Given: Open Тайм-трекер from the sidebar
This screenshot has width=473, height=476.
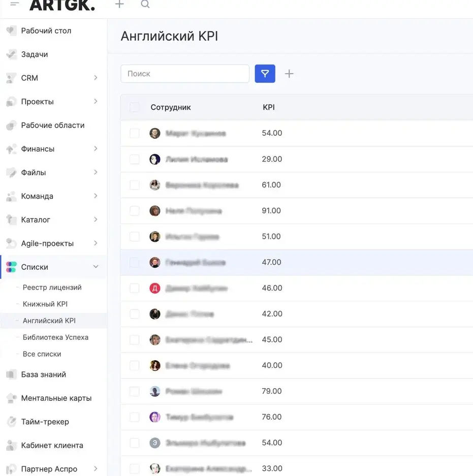Looking at the screenshot, I should 45,422.
